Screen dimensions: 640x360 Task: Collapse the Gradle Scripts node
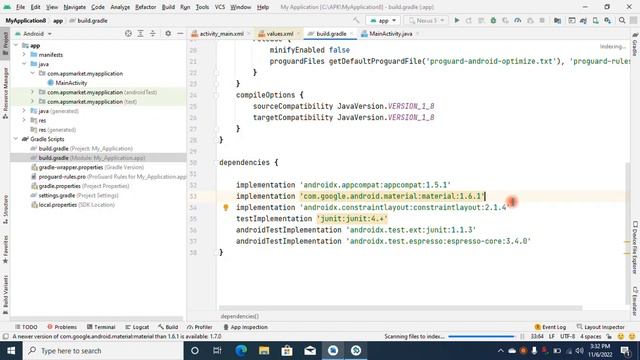[x=16, y=139]
